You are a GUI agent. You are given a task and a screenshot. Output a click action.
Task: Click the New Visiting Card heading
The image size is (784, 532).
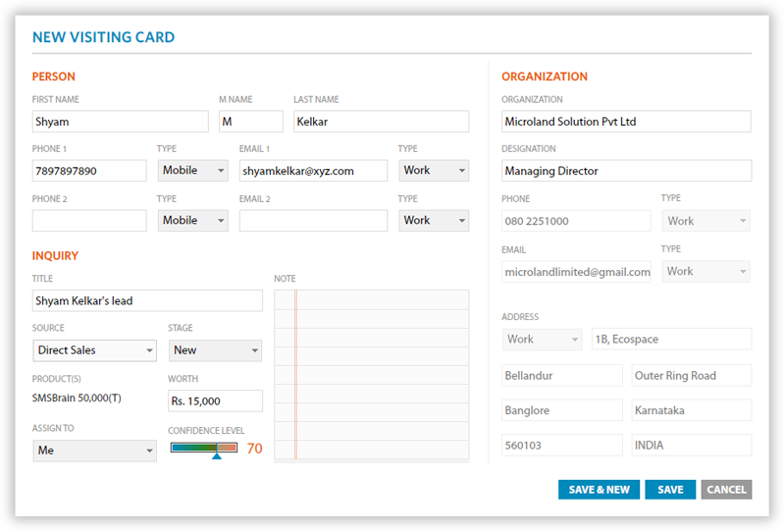click(x=103, y=37)
